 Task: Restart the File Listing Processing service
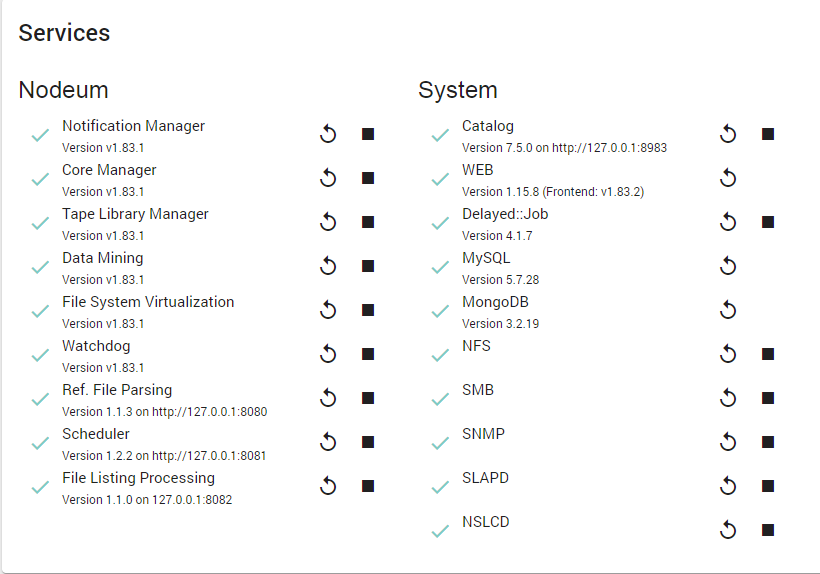click(328, 486)
